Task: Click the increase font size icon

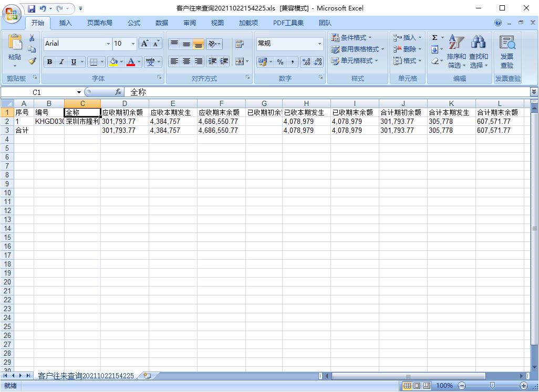Action: (x=144, y=44)
